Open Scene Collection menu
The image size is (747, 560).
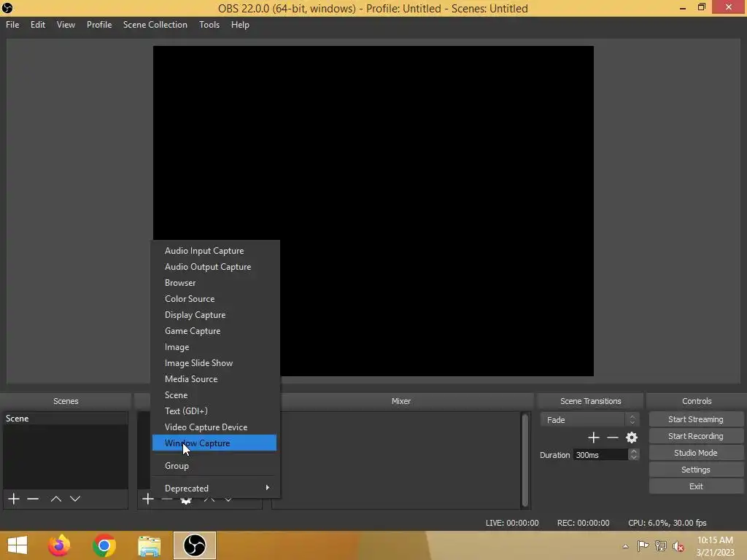point(155,25)
